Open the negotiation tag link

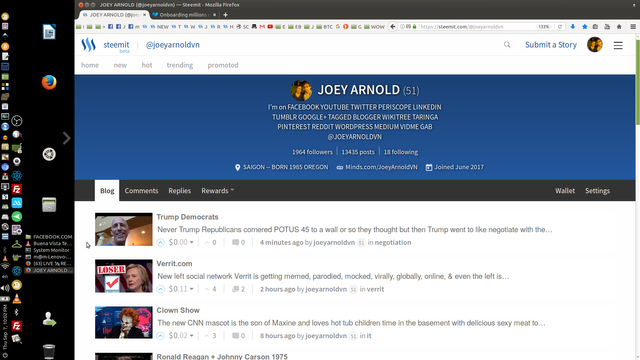coord(393,242)
